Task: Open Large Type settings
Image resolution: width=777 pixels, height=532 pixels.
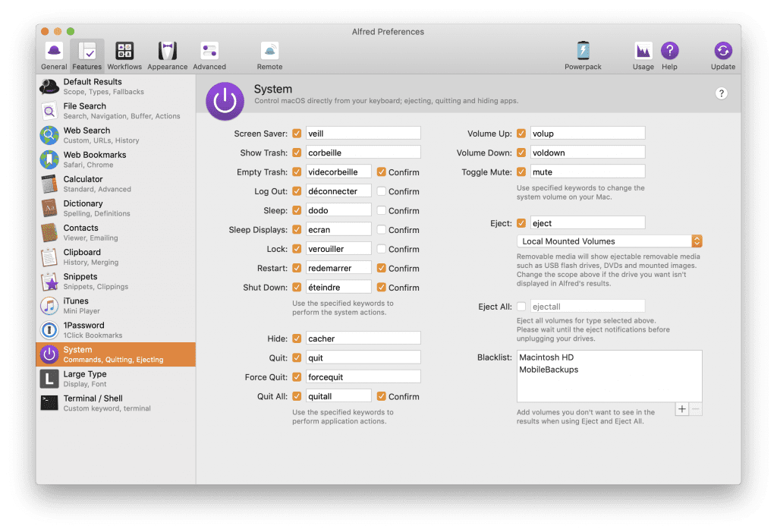Action: pyautogui.click(x=116, y=378)
